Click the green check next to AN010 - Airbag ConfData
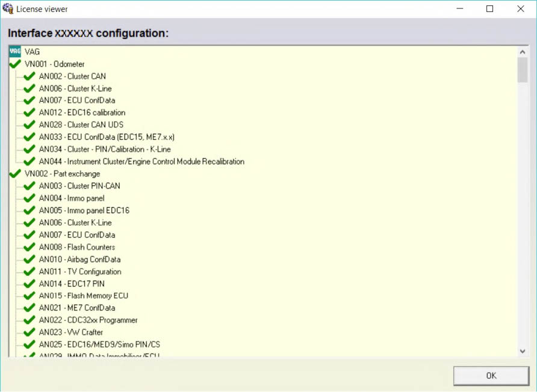The width and height of the screenshot is (537, 392). tap(29, 260)
